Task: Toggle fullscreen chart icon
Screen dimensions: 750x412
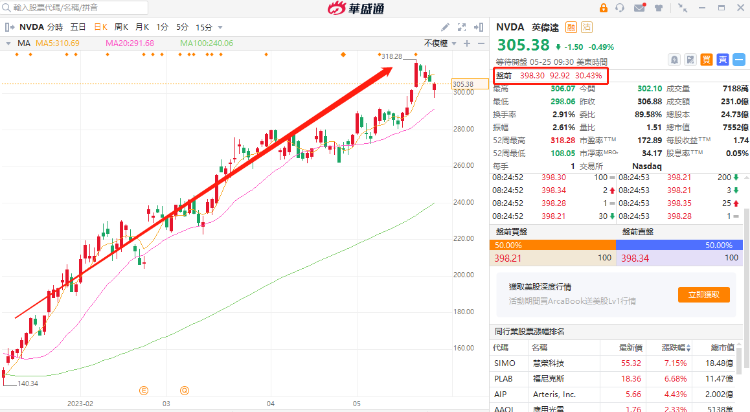Action: 462,27
